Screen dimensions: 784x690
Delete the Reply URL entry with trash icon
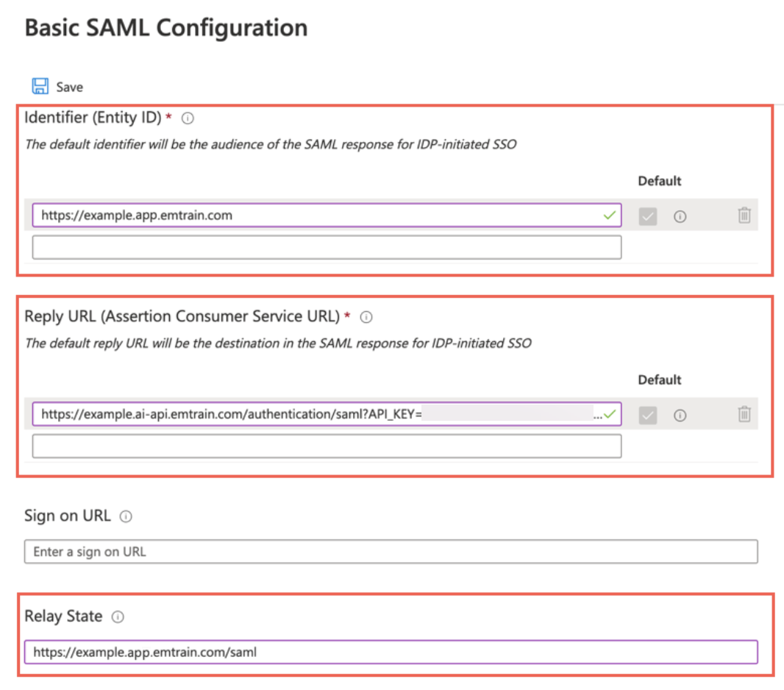point(744,414)
